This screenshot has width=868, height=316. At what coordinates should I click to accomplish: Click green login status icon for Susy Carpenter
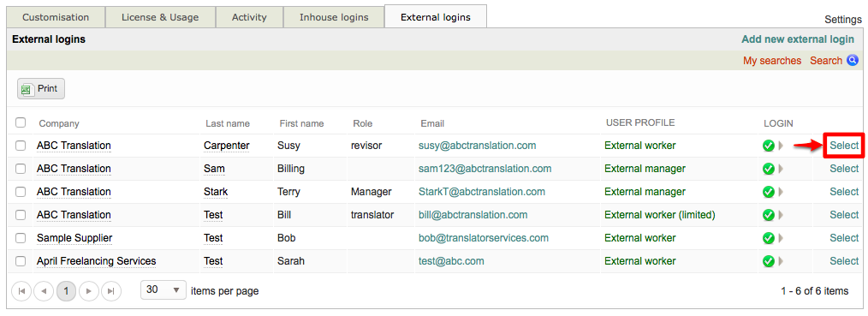coord(769,146)
